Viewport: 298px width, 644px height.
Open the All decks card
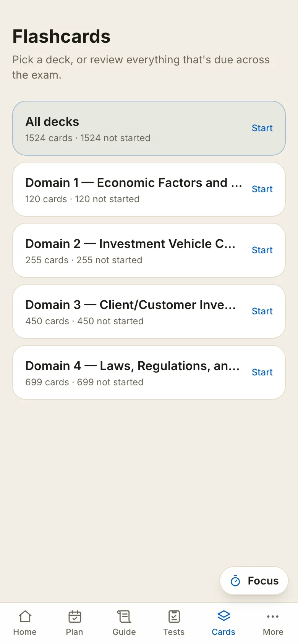(149, 128)
